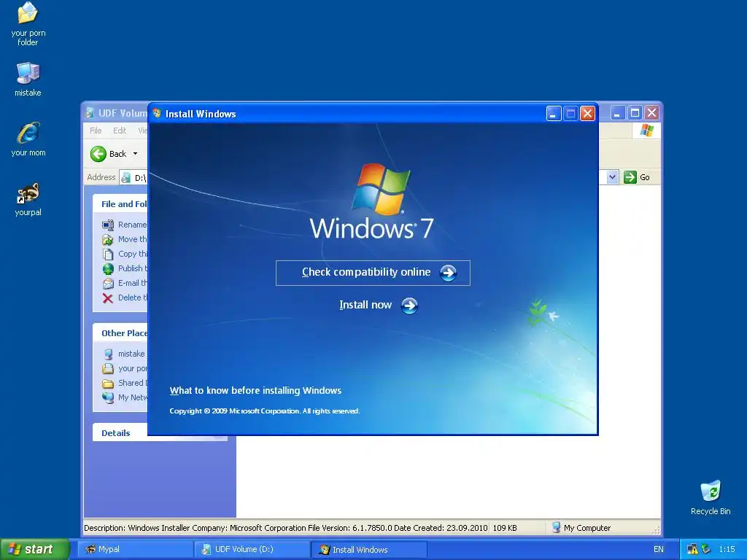The image size is (747, 560).
Task: Click the Windows flag logo in Explorer toolbar
Action: [x=646, y=130]
